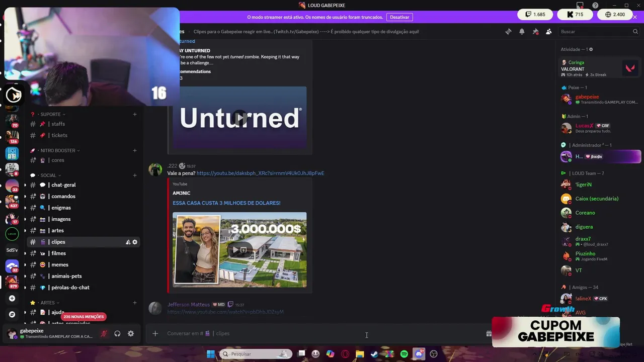This screenshot has width=644, height=362.
Task: Expand thread arrow beside imagens
Action: (x=25, y=219)
